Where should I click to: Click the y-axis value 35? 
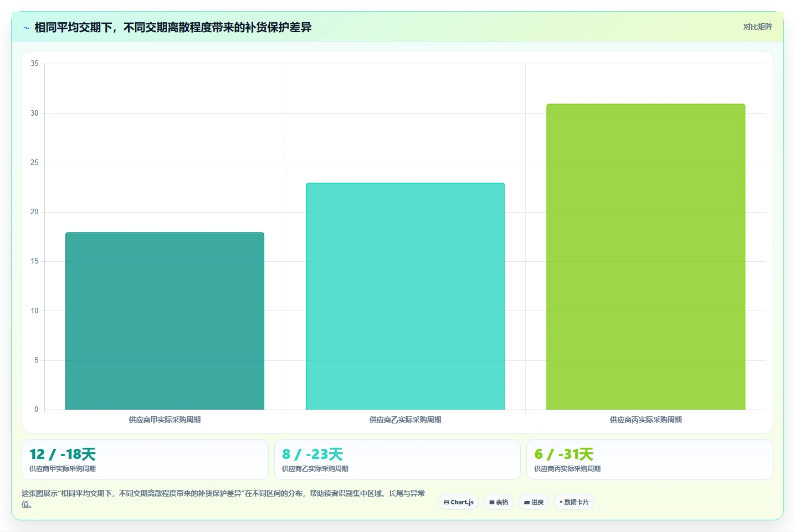tap(34, 64)
